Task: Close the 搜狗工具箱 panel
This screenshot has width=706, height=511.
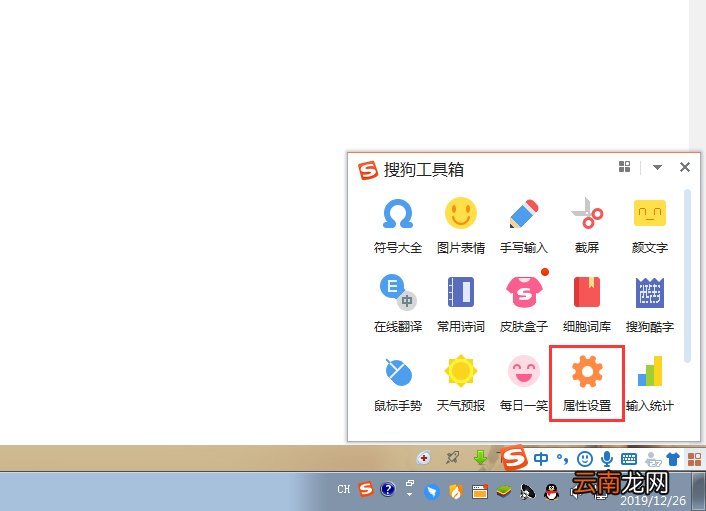Action: (x=685, y=167)
